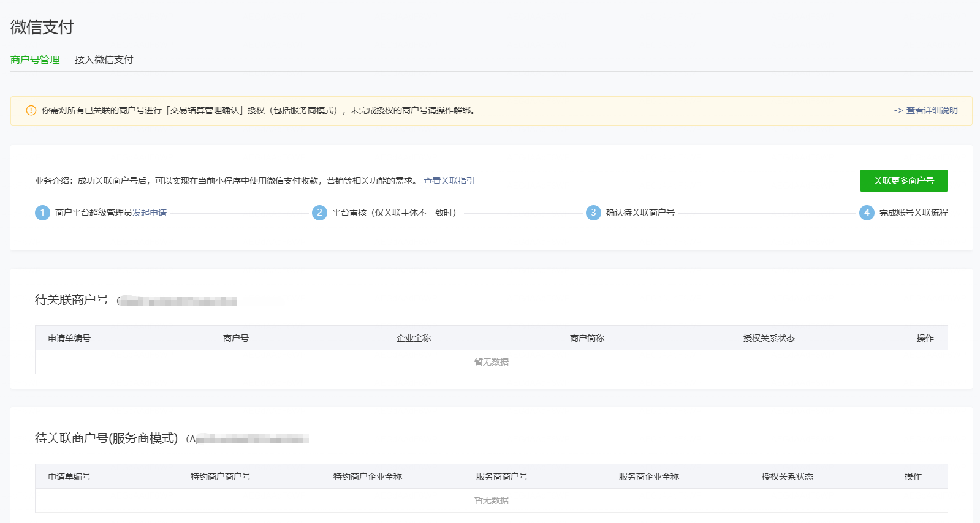This screenshot has width=980, height=523.
Task: Click the step 4 circle icon
Action: pos(867,213)
